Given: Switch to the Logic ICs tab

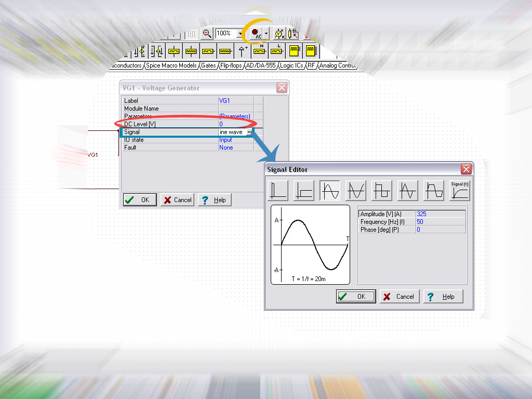Looking at the screenshot, I should click(291, 65).
